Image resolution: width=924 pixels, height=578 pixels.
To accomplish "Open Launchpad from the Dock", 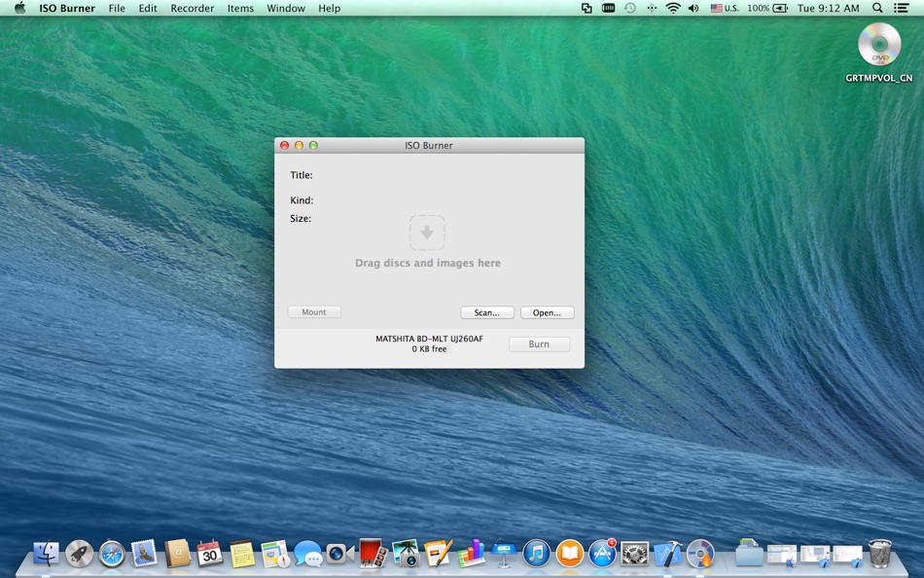I will click(79, 554).
